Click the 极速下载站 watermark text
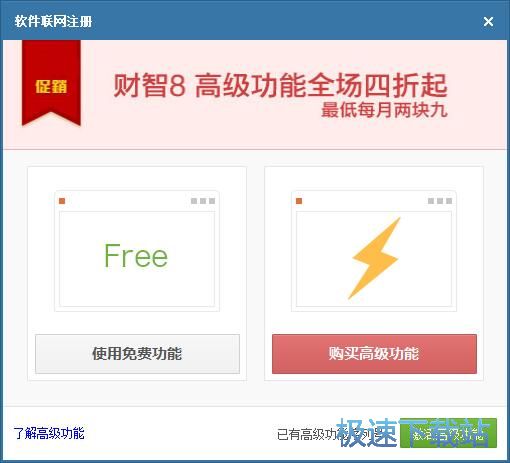Screen dimensions: 510x463 pos(413,433)
